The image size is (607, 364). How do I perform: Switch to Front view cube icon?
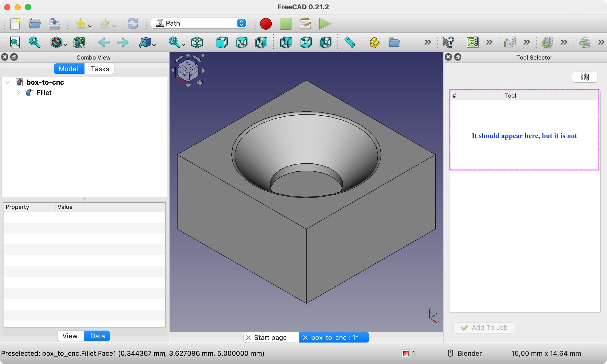click(222, 42)
